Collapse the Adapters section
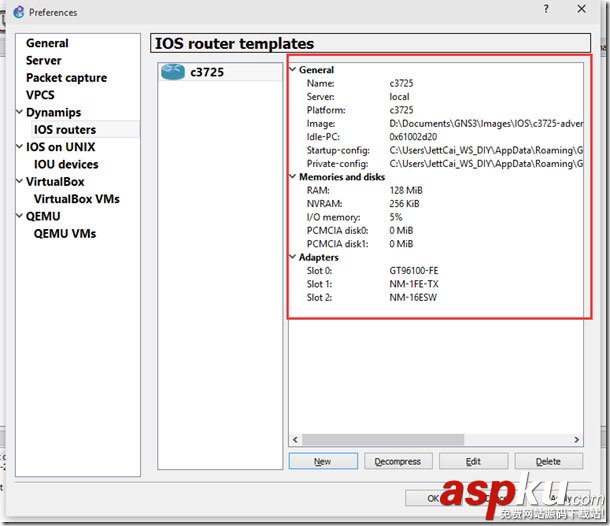The height and width of the screenshot is (526, 610). pyautogui.click(x=293, y=257)
